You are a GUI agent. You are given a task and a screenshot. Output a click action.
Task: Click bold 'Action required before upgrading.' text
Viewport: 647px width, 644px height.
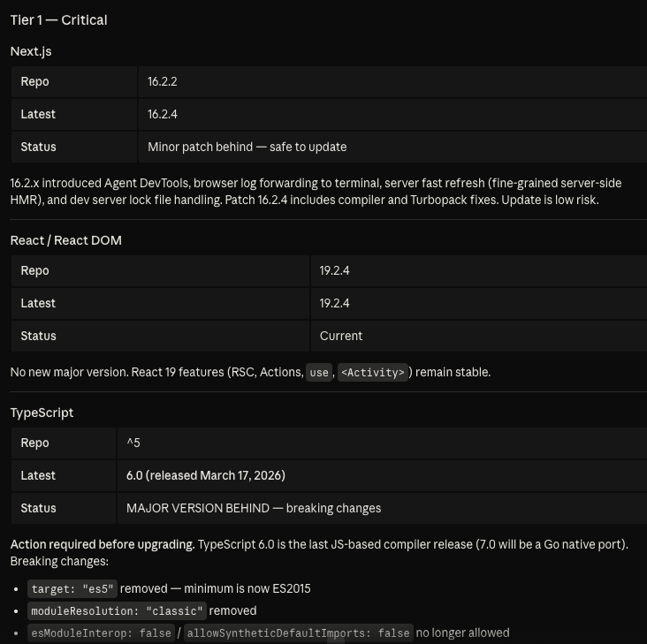tap(103, 545)
